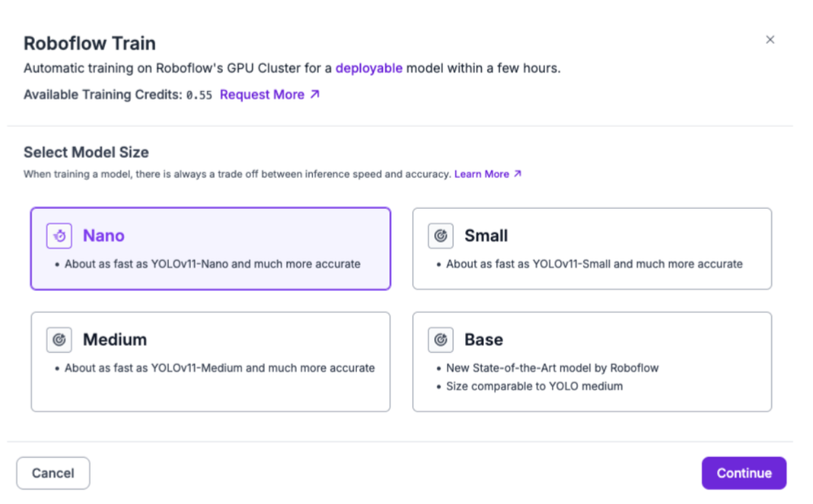Click the purple deployable link
Viewport: 813px width, 504px height.
pyautogui.click(x=368, y=68)
